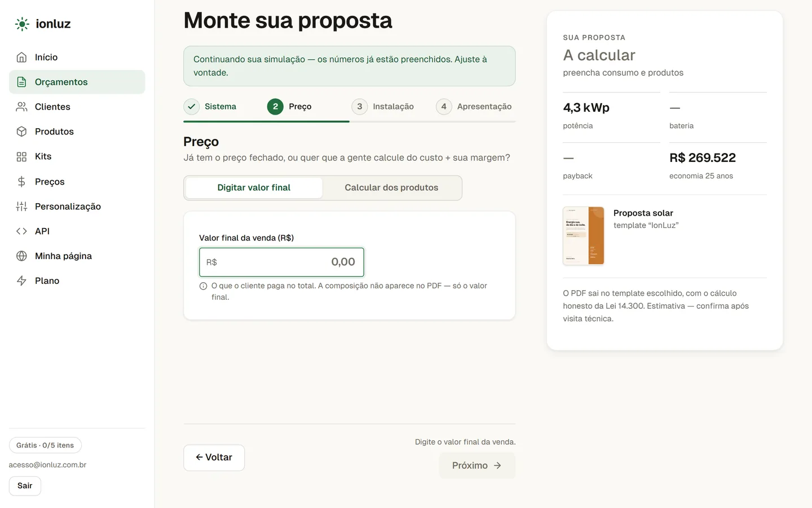Click the ionluz sun logo icon
The width and height of the screenshot is (812, 508).
coord(22,24)
